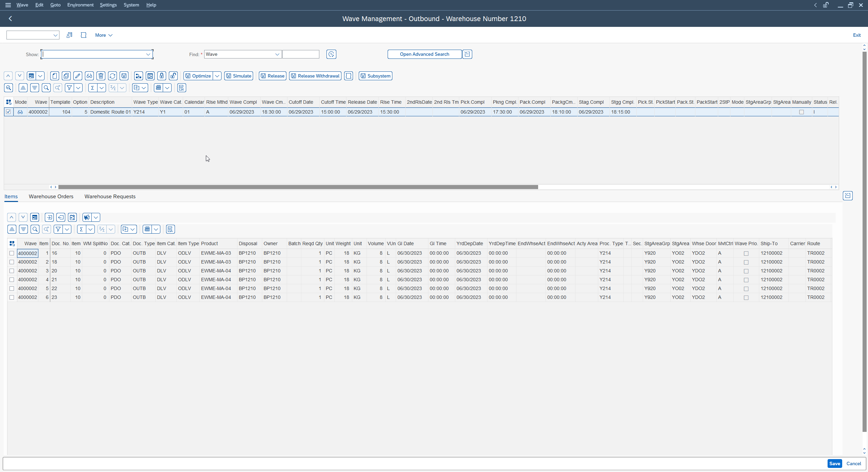868x472 pixels.
Task: Click the open padlock Unlock wave icon
Action: coord(173,76)
